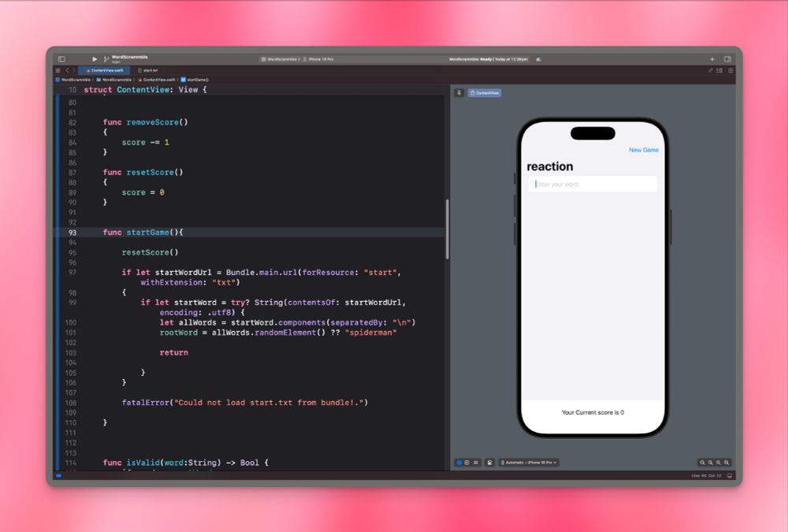Open ContentView.swift in the jump bar
Image resolution: width=788 pixels, height=532 pixels.
tap(156, 80)
